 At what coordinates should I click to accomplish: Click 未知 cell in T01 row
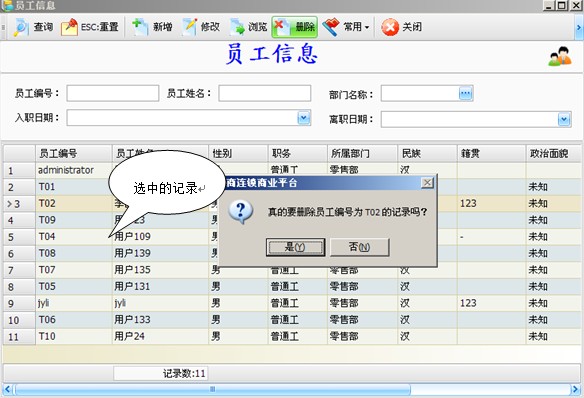(x=554, y=187)
